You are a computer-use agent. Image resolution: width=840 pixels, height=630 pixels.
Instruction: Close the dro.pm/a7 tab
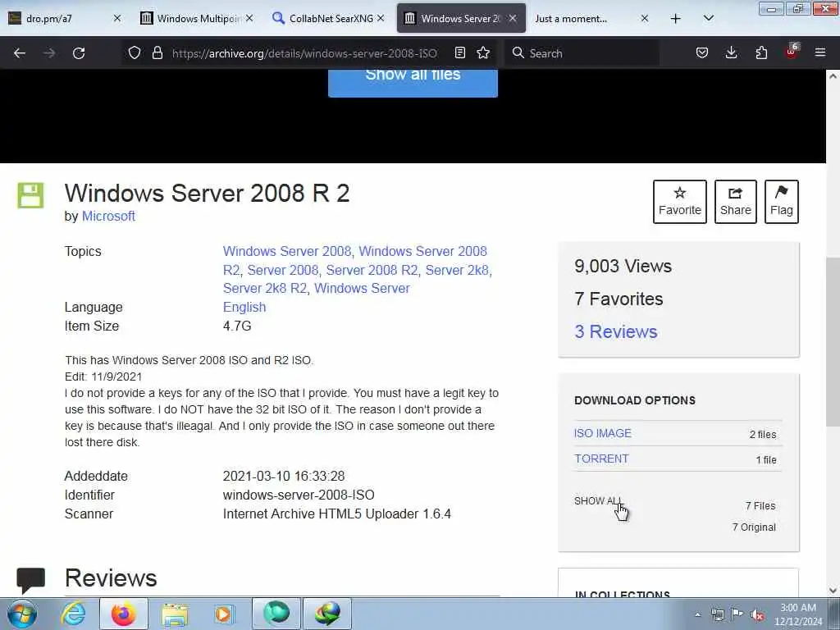pos(117,19)
